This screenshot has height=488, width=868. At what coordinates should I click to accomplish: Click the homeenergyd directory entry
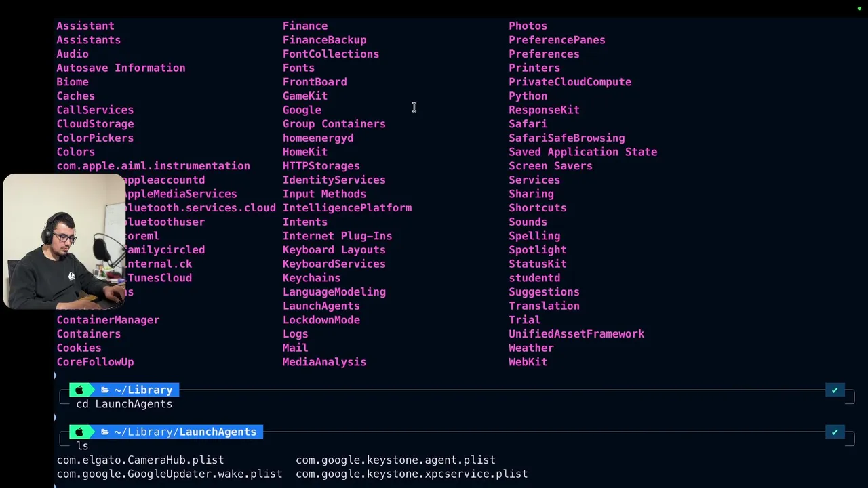tap(318, 138)
